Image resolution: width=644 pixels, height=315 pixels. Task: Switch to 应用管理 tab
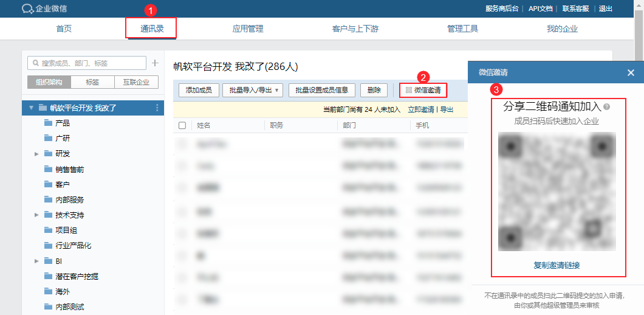pos(248,29)
